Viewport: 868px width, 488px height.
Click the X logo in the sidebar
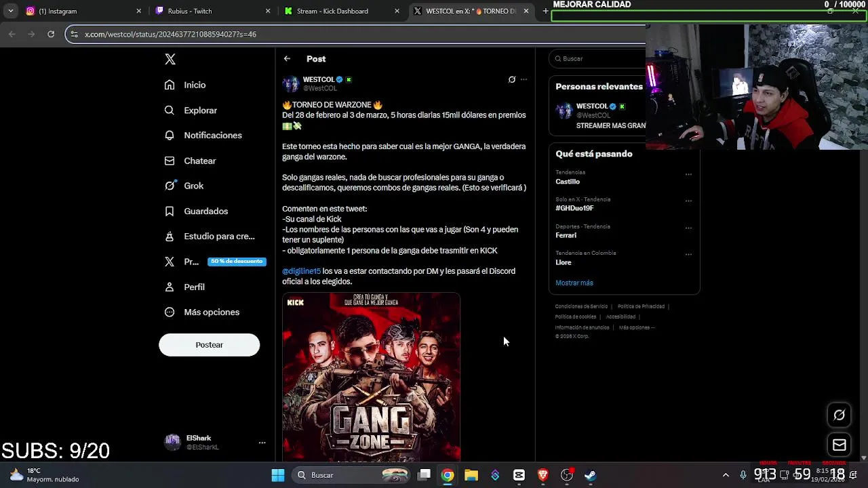pos(170,59)
